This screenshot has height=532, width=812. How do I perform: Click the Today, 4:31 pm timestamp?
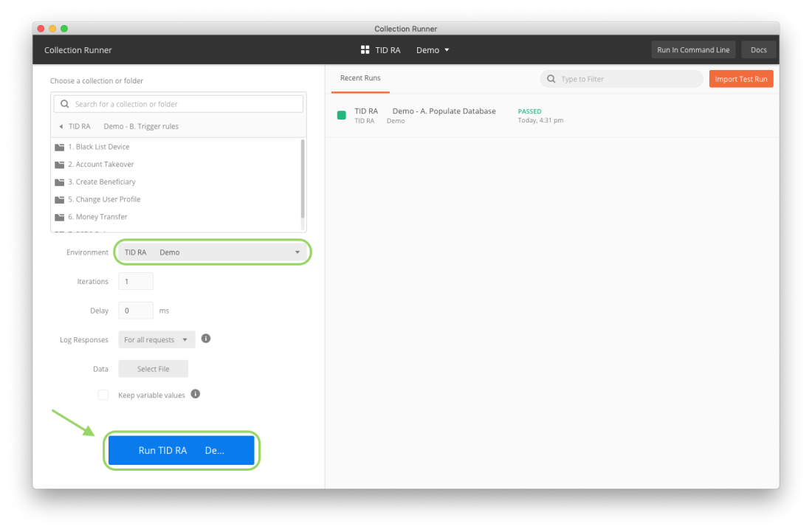(540, 120)
